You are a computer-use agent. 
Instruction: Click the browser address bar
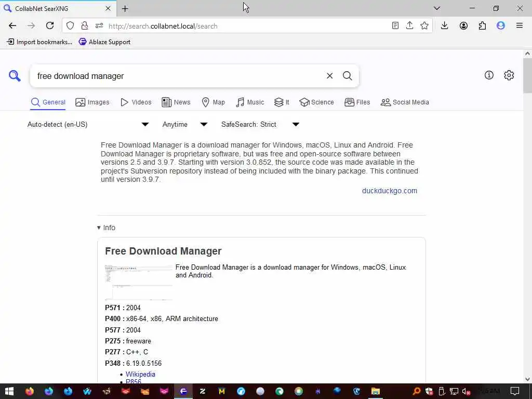click(248, 26)
